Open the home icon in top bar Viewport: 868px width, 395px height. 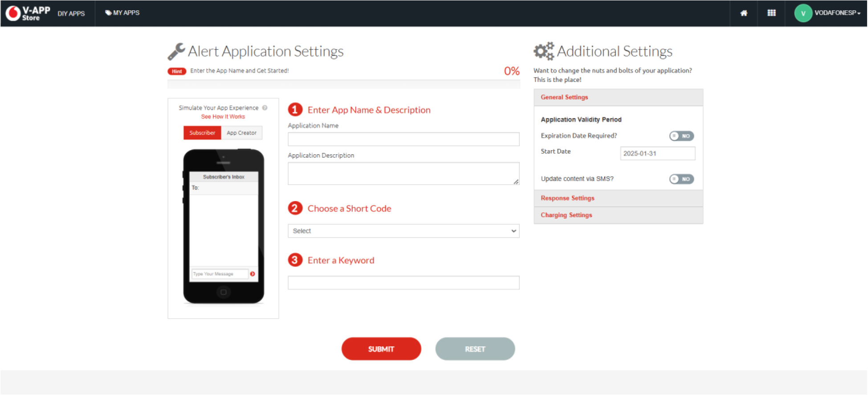tap(744, 13)
